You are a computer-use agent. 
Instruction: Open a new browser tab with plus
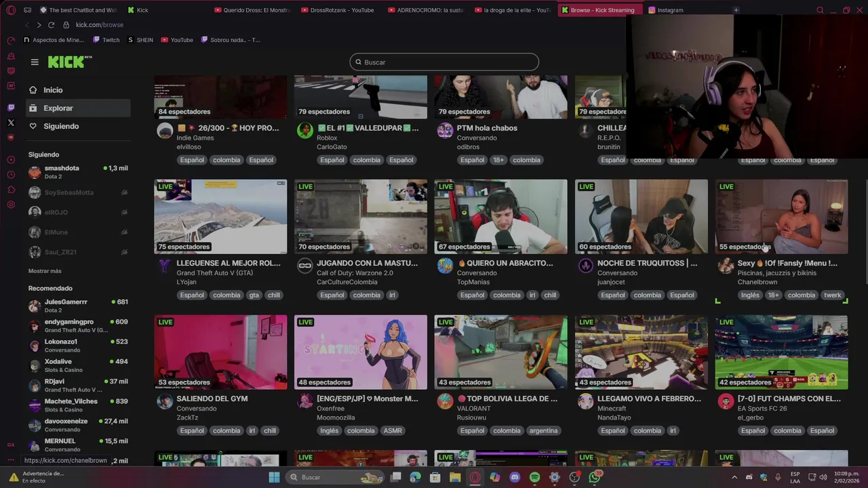[x=736, y=10]
